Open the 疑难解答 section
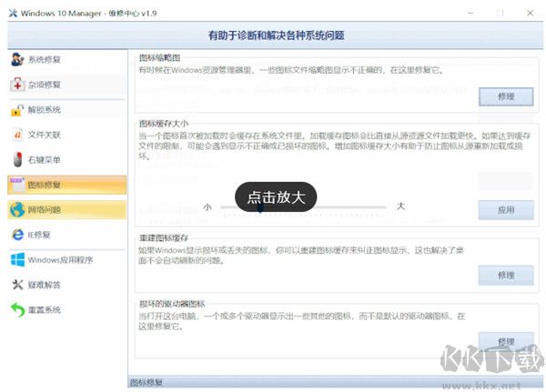The image size is (546, 392). (66, 285)
